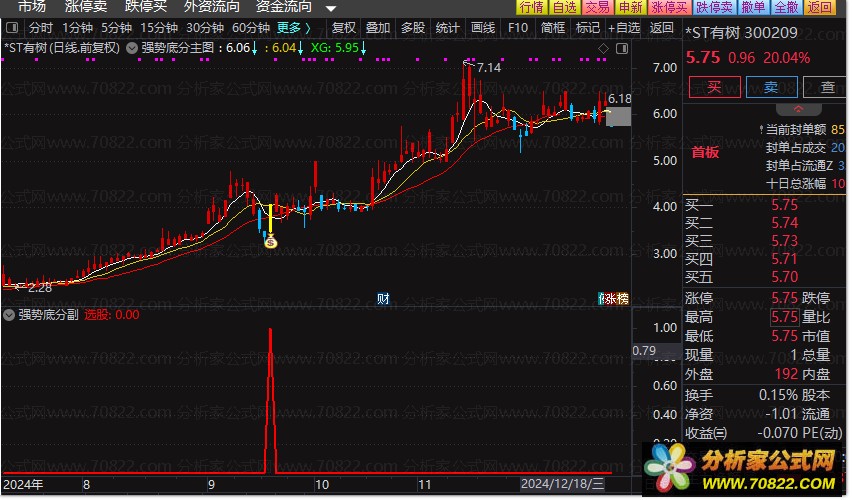Screen dimensions: 852x500
Task: Open the dropdown arrow after 资金流向
Action: click(x=331, y=8)
